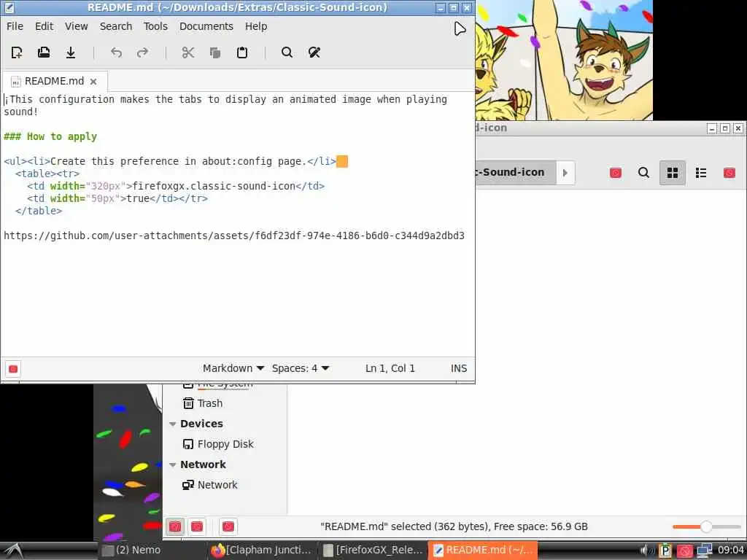Image resolution: width=747 pixels, height=560 pixels.
Task: Click the -Sound-icon path button in Nemo
Action: (x=516, y=172)
